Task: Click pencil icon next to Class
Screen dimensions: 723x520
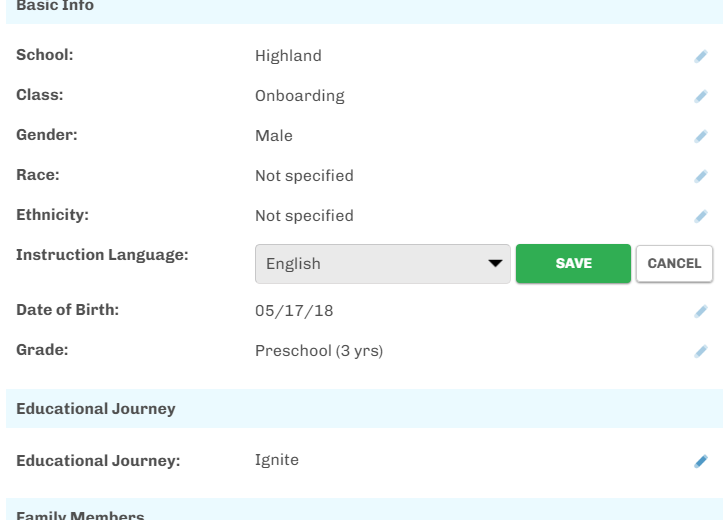Action: coord(701,96)
